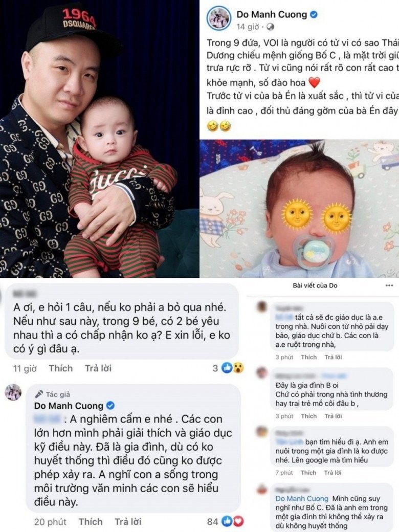Click Trả lời under the orphanage comment
Screen dimensions: 399x532
pos(333,416)
